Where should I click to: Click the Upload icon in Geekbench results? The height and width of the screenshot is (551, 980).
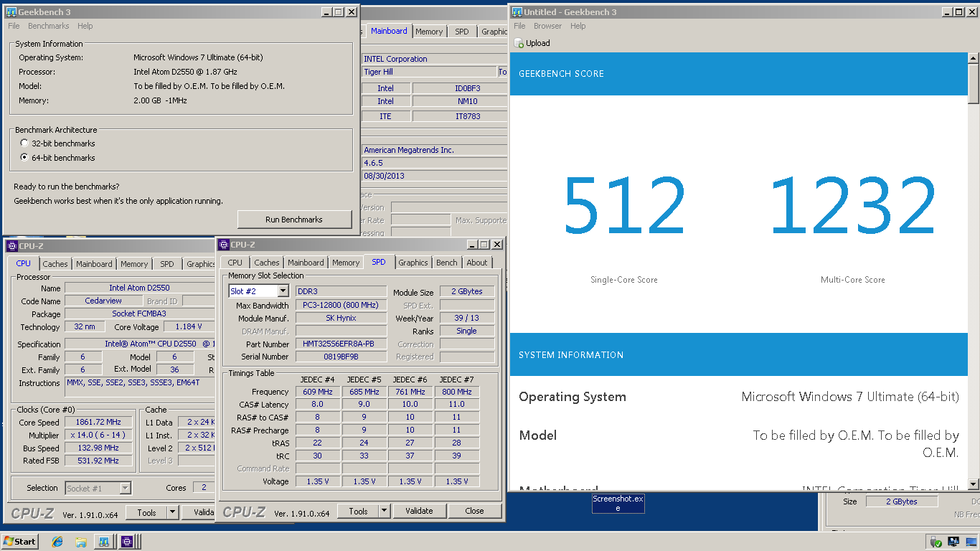519,43
